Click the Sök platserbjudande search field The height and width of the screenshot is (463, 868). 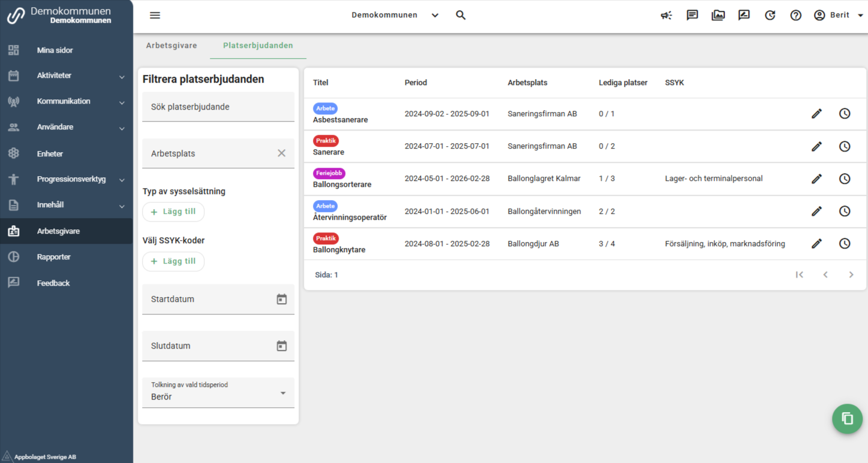point(218,107)
